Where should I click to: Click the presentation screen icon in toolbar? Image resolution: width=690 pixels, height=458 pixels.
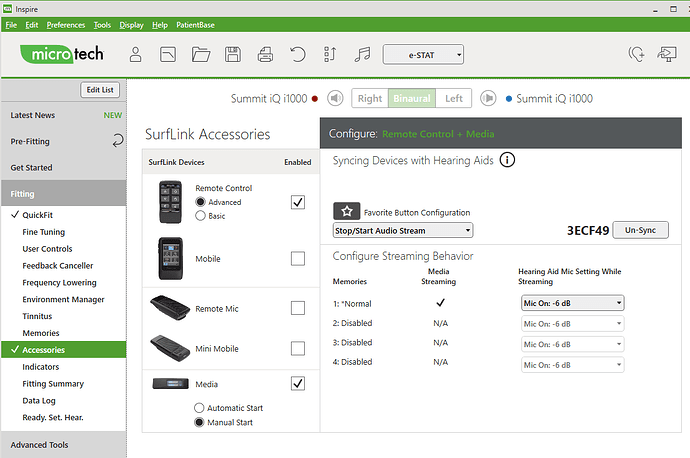[667, 55]
